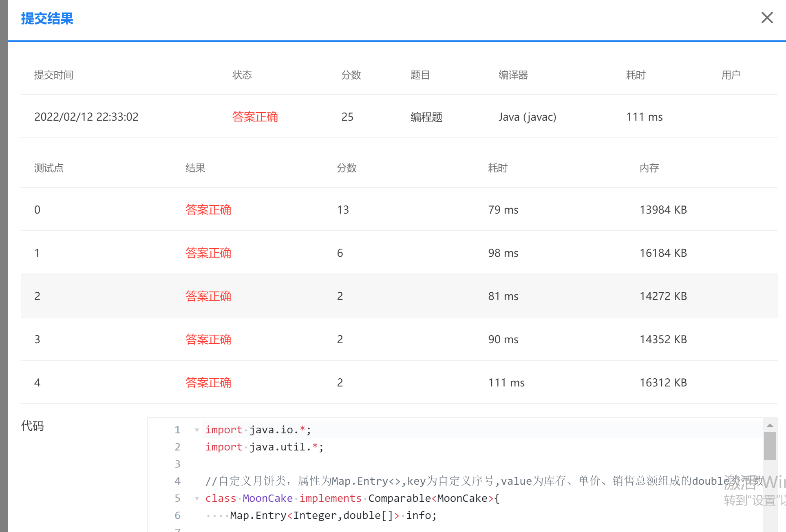Click the 编程题 problem type label

[x=426, y=117]
